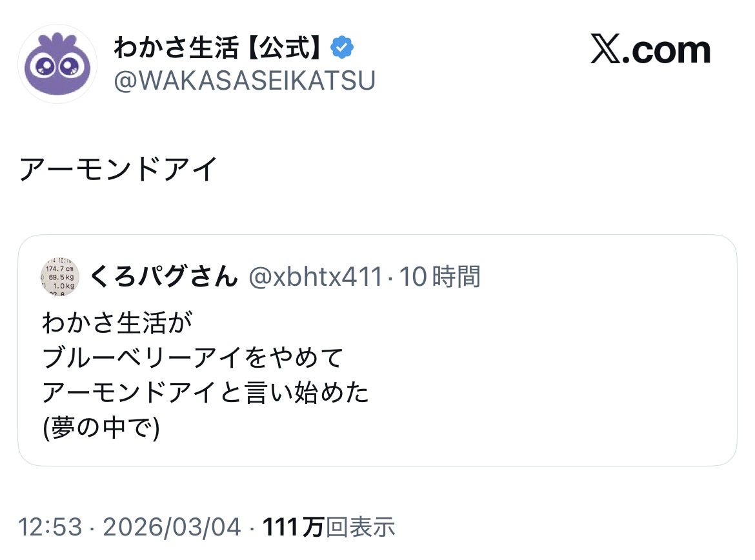Viewport: 755px width, 560px height.
Task: Click the くろパグさん display name
Action: pos(164,277)
